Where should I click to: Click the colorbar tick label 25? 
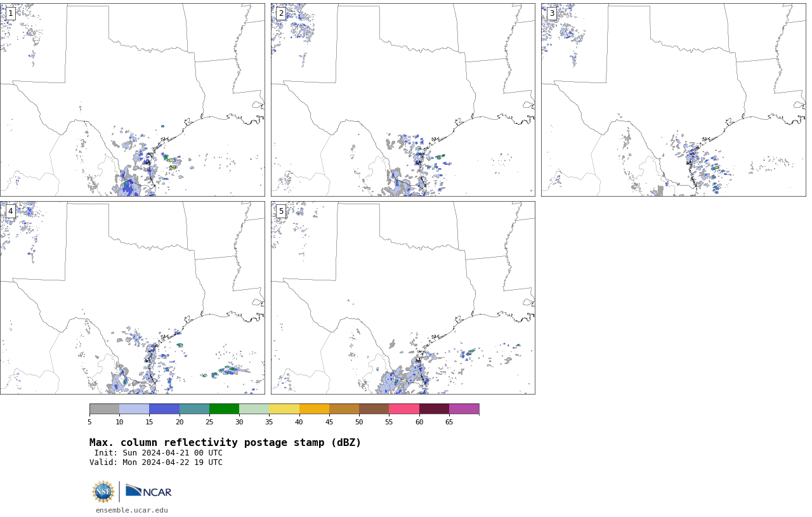coord(209,422)
